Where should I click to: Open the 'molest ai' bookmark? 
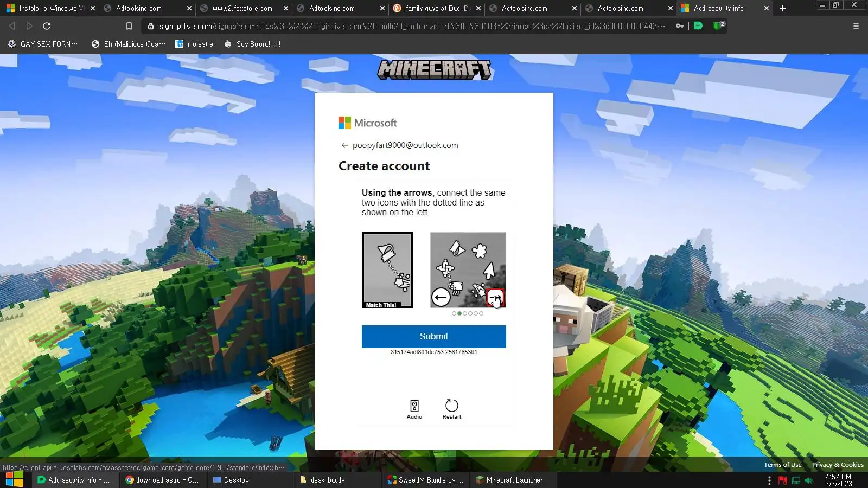coord(195,44)
